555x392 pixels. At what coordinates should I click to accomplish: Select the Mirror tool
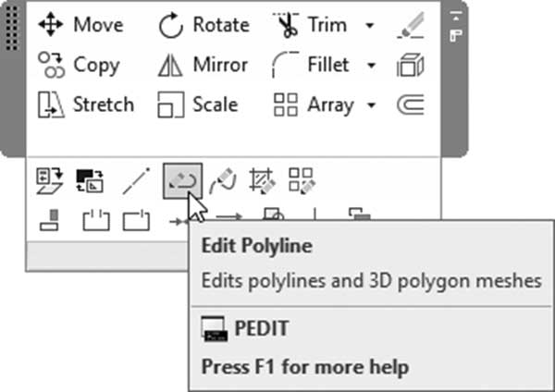tap(203, 65)
